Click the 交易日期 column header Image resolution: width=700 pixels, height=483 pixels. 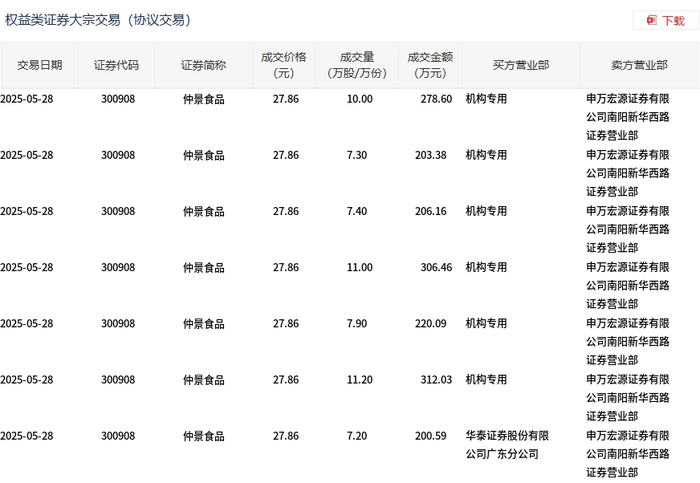coord(40,65)
